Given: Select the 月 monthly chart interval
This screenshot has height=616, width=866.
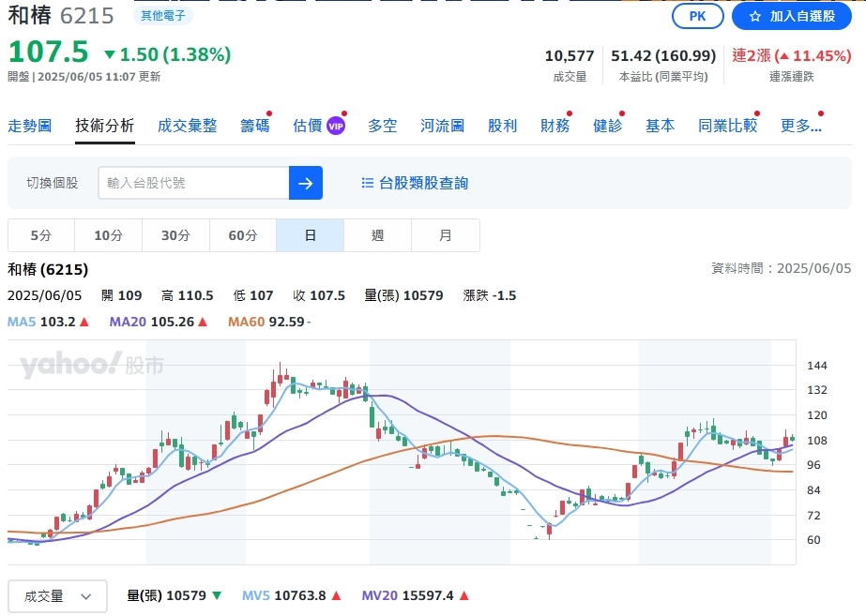Looking at the screenshot, I should click(x=445, y=235).
